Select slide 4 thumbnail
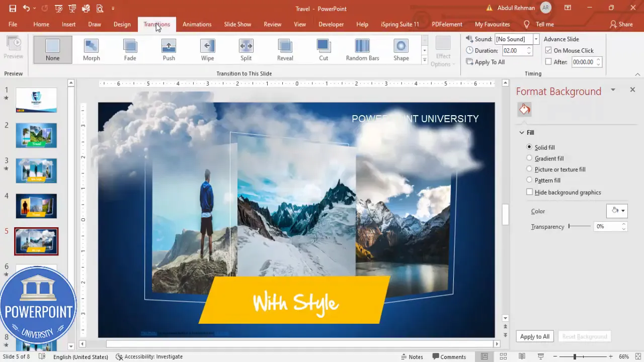 coord(36,206)
